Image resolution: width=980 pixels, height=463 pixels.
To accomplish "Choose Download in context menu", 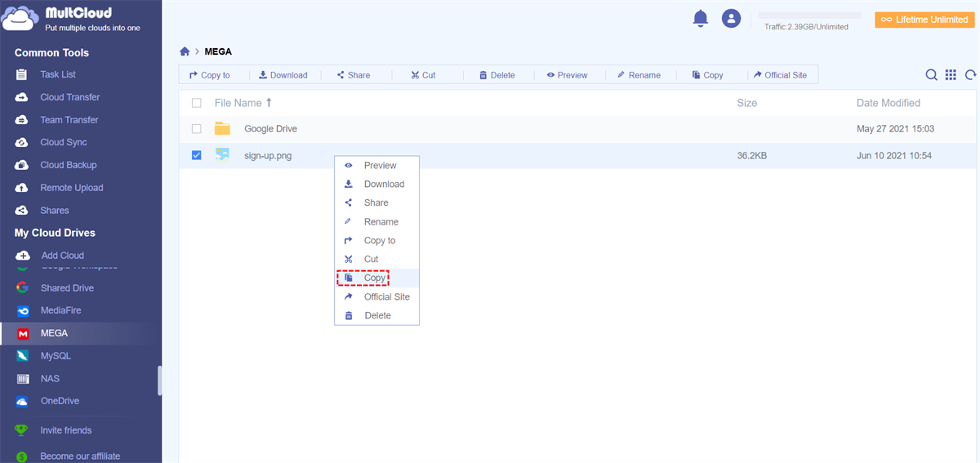I will coord(376,185).
